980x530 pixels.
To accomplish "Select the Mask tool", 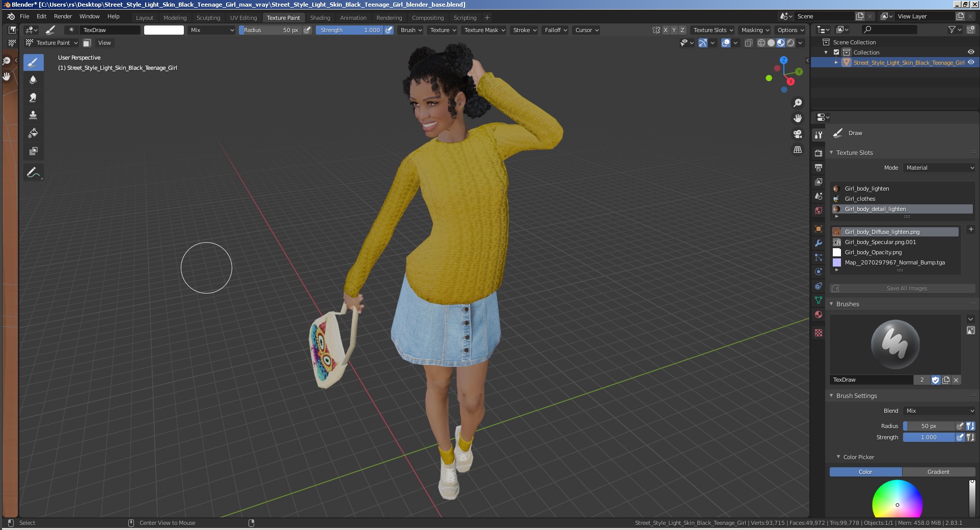I will tap(33, 151).
